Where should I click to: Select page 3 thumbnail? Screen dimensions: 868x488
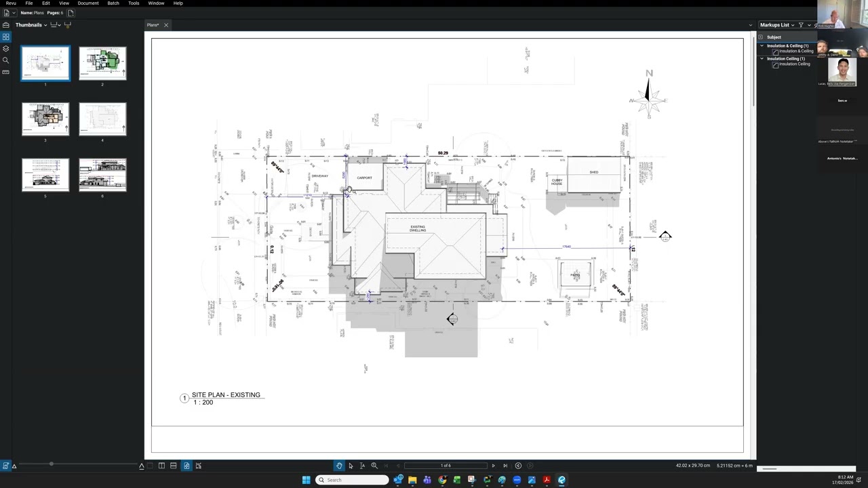[x=45, y=119]
